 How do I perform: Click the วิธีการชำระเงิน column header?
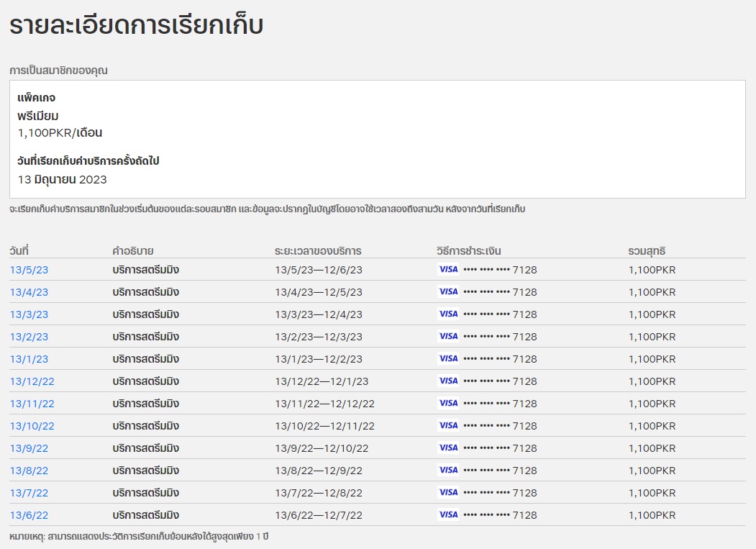[x=469, y=251]
